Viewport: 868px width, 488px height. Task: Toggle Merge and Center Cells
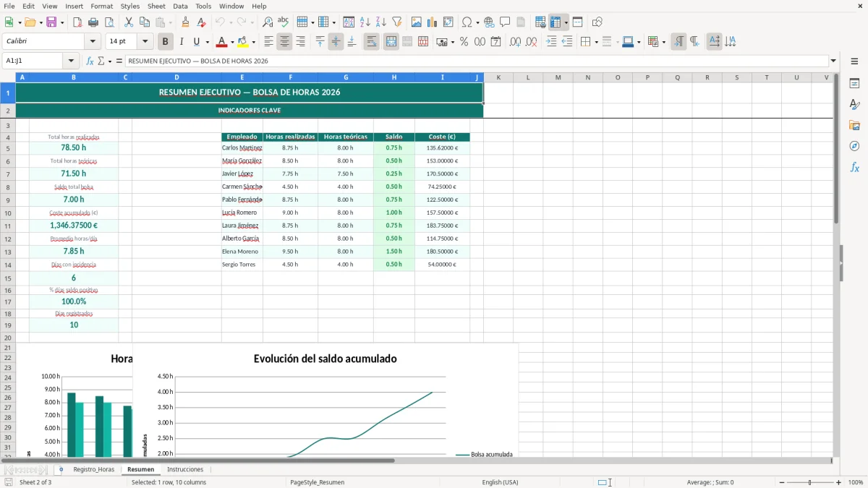tap(391, 42)
